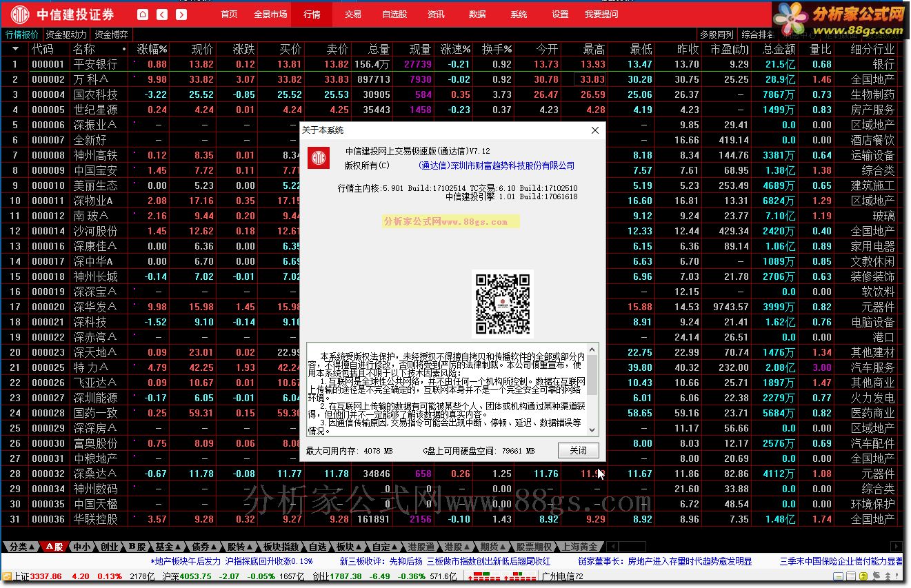The height and width of the screenshot is (588, 911).
Task: Select the 行情 menu tab
Action: pyautogui.click(x=312, y=14)
